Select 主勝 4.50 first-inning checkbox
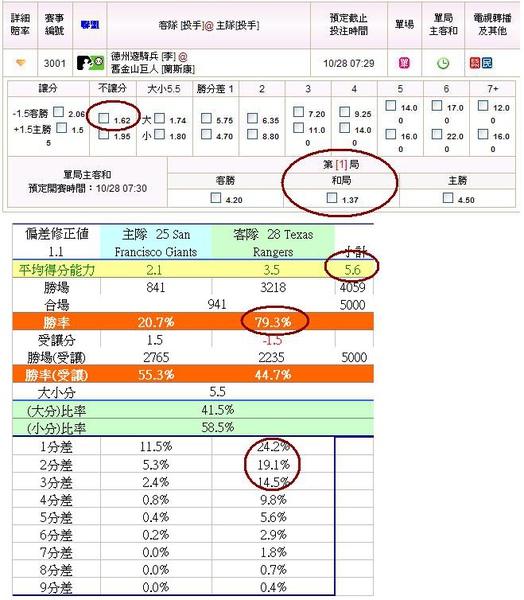Image resolution: width=524 pixels, height=600 pixels. pyautogui.click(x=448, y=198)
